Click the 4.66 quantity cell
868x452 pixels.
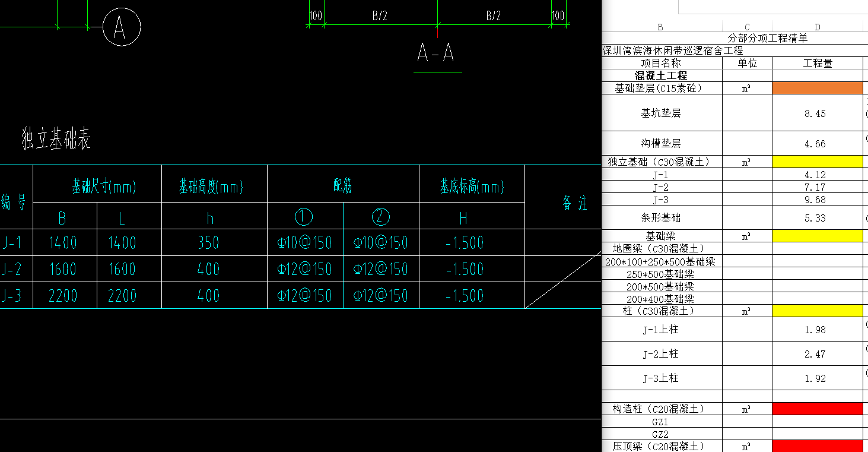[x=818, y=143]
